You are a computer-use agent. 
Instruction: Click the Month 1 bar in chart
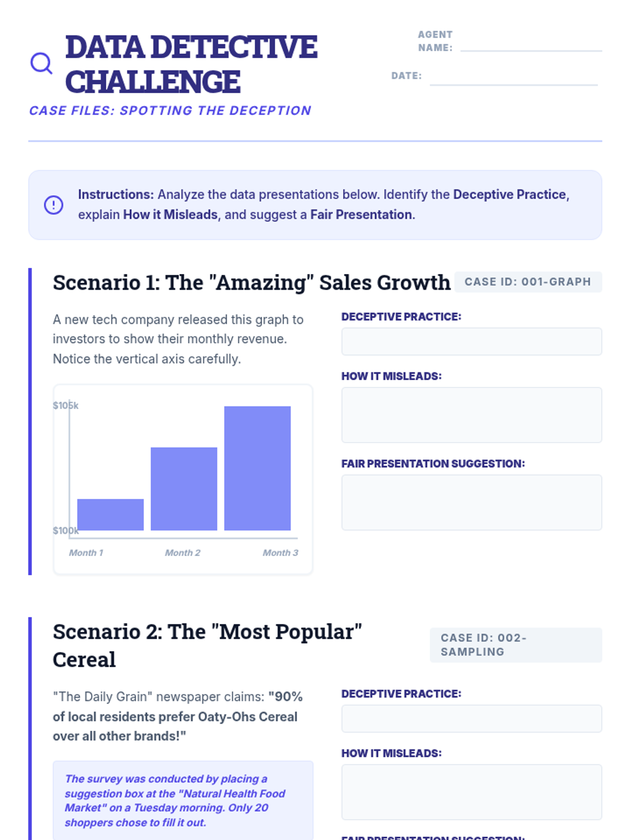[110, 514]
